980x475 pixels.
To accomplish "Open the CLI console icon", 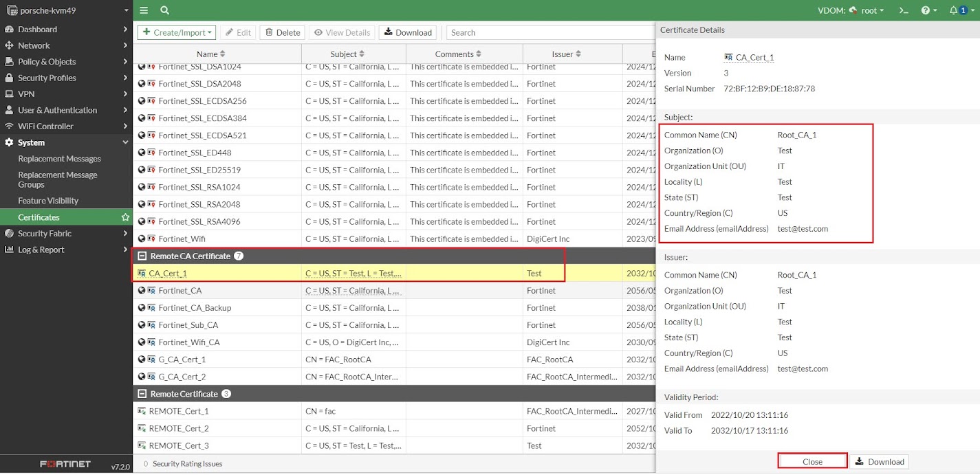I will (904, 10).
